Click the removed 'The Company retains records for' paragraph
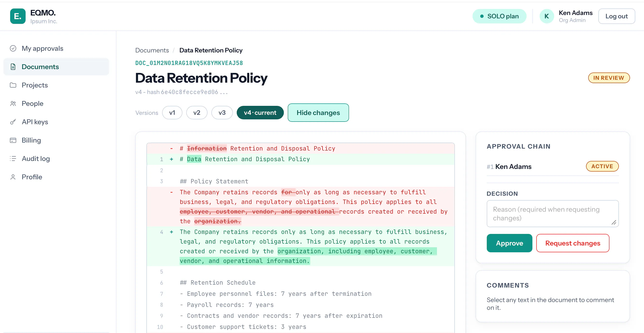Screen dimensions: 644x333 (300, 207)
